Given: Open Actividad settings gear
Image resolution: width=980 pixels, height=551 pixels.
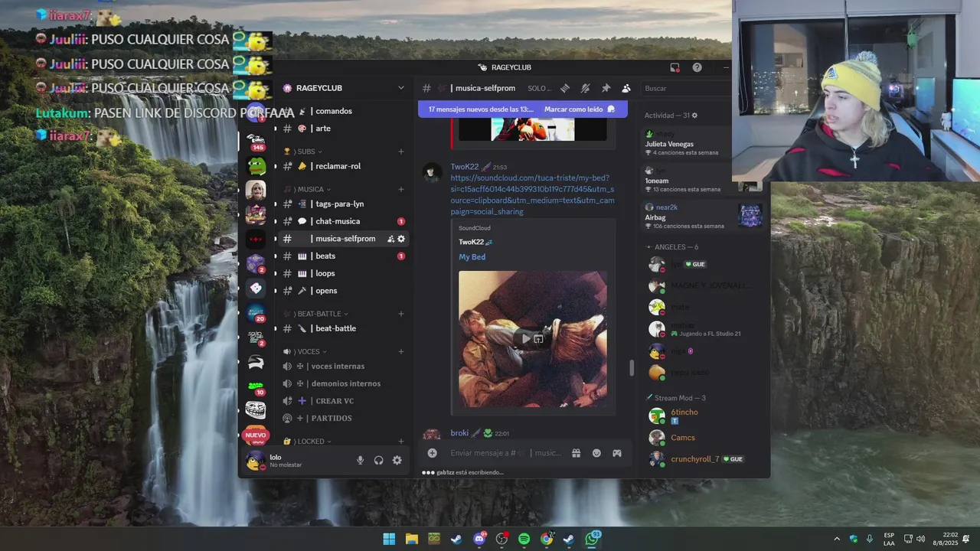Looking at the screenshot, I should point(694,116).
